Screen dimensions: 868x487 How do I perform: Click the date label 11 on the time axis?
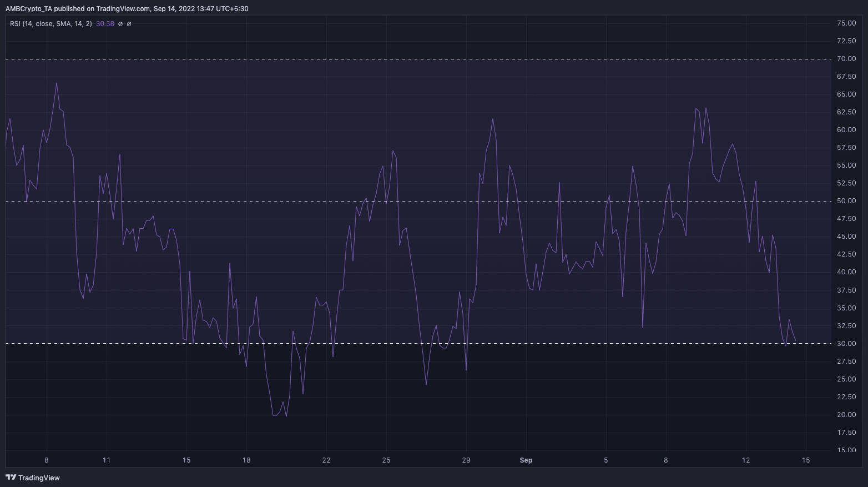[107, 460]
